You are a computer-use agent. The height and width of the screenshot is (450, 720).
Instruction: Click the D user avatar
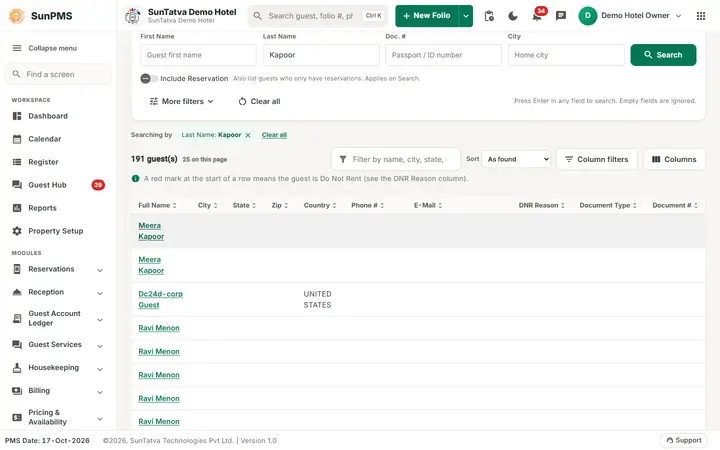pos(587,16)
